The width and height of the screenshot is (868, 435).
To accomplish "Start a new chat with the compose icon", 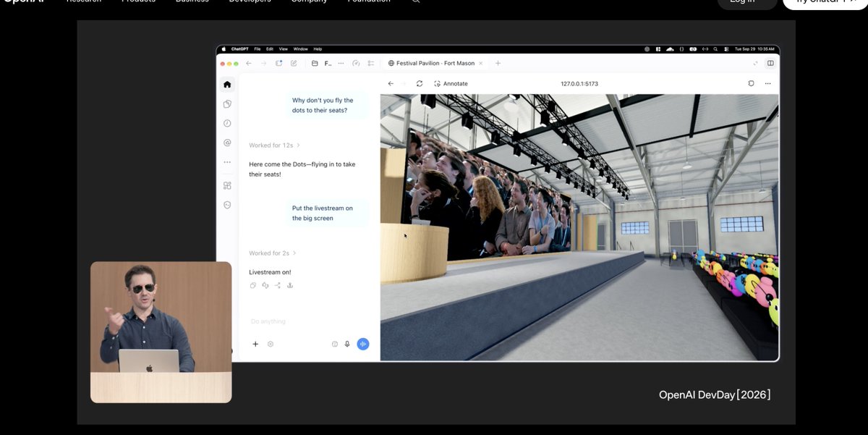I will point(294,64).
